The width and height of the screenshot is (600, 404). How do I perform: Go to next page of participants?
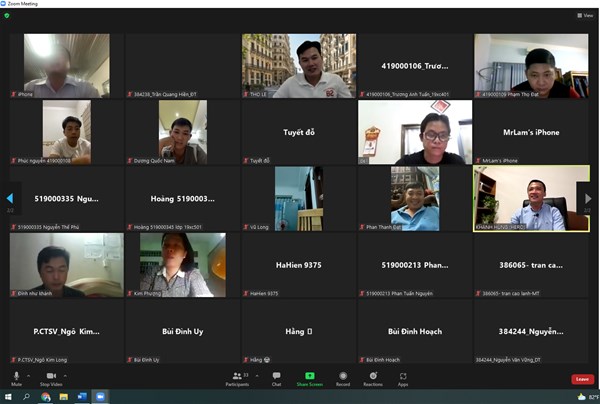point(588,199)
